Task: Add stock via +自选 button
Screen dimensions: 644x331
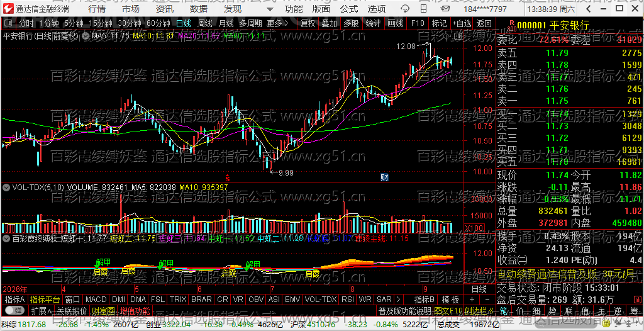Action: [x=462, y=23]
